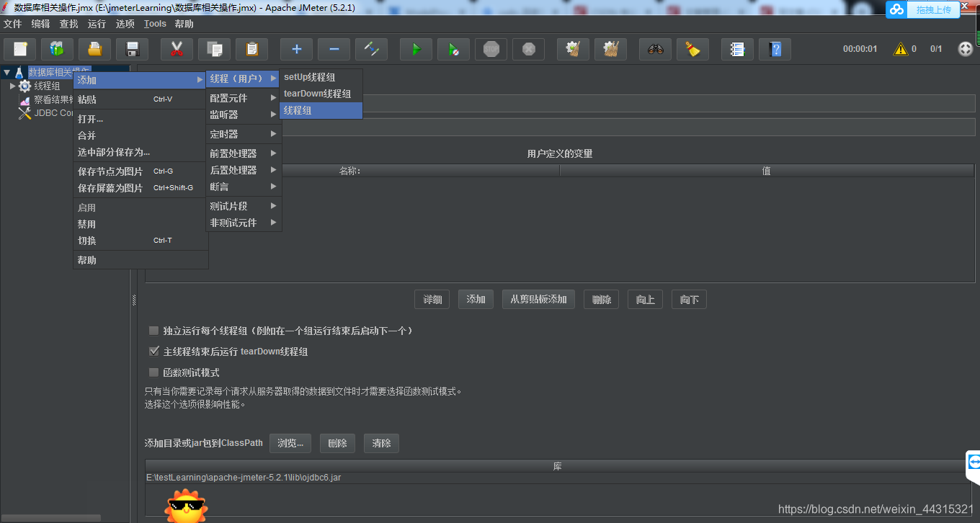The width and height of the screenshot is (980, 523).
Task: Click the Shutdown test icon
Action: pos(529,49)
